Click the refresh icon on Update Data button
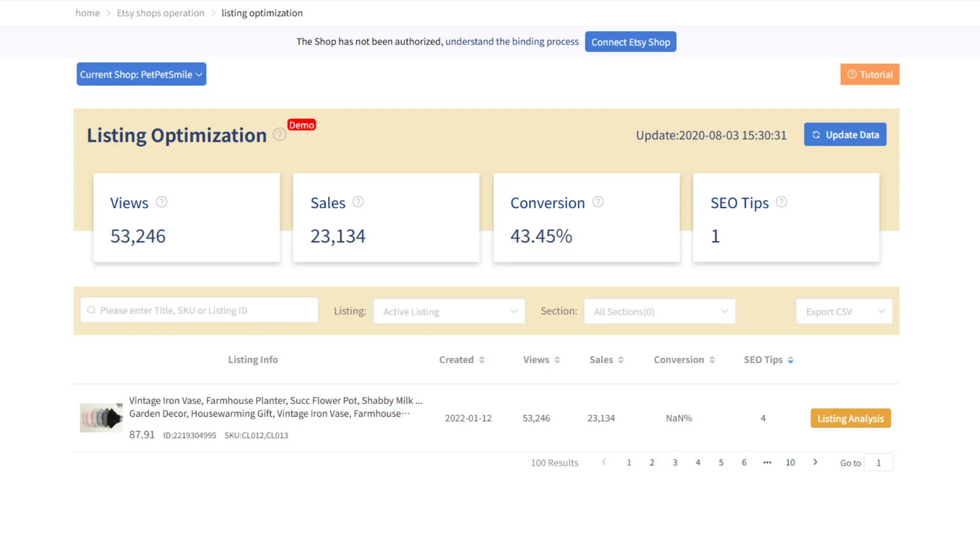Viewport: 980px width, 551px height. [816, 135]
